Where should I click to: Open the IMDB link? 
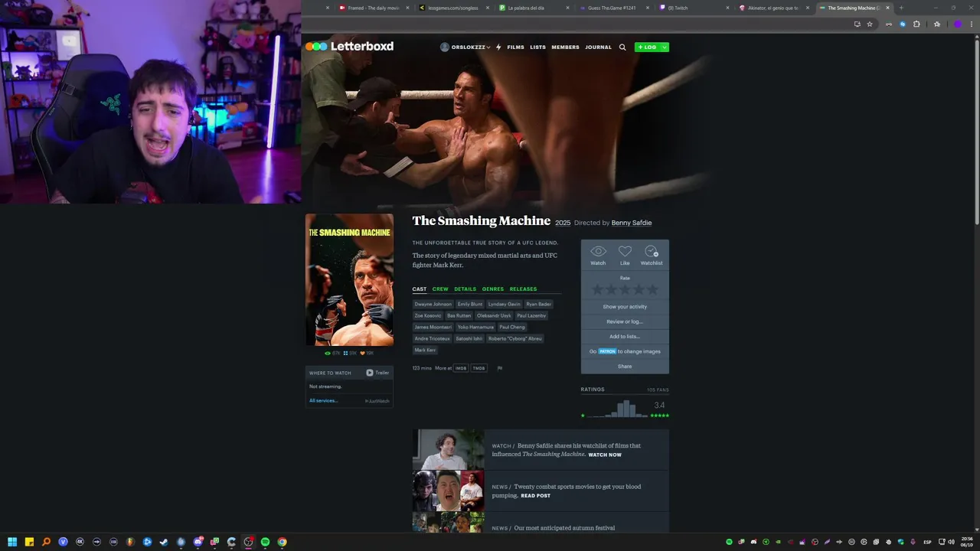click(x=461, y=368)
